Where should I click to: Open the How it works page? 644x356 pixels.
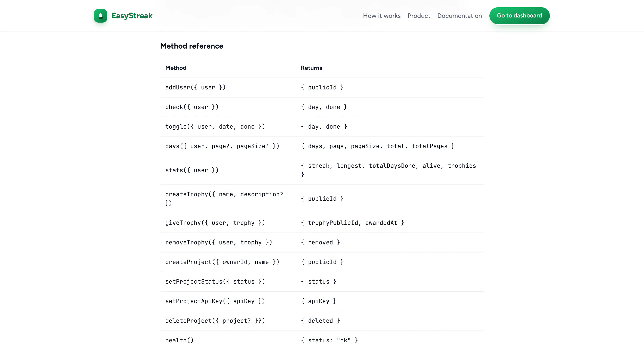[x=382, y=16]
